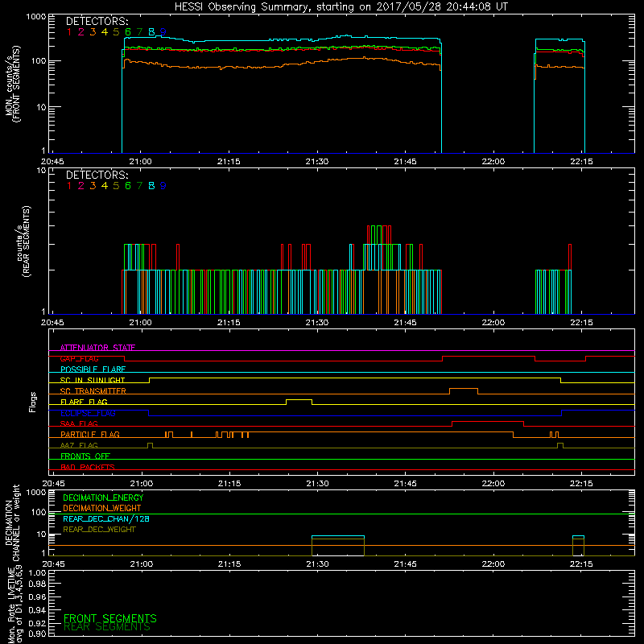
Task: Click the SC_IN_SUNLIGHT flag label
Action: coord(93,380)
